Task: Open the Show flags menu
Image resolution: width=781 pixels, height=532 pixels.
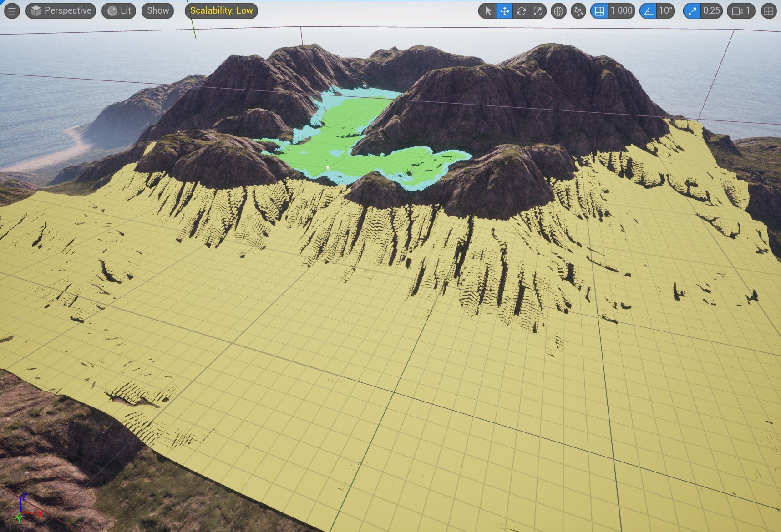Action: pyautogui.click(x=157, y=10)
